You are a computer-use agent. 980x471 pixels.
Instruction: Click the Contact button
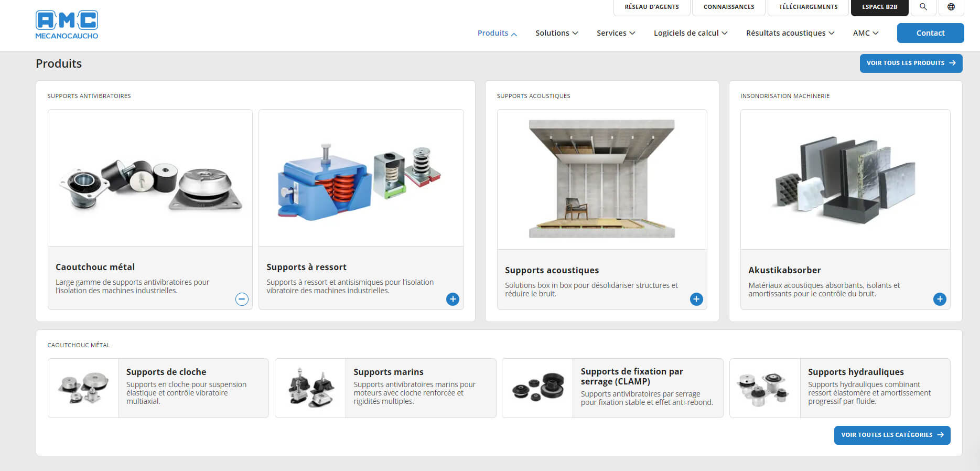coord(930,33)
